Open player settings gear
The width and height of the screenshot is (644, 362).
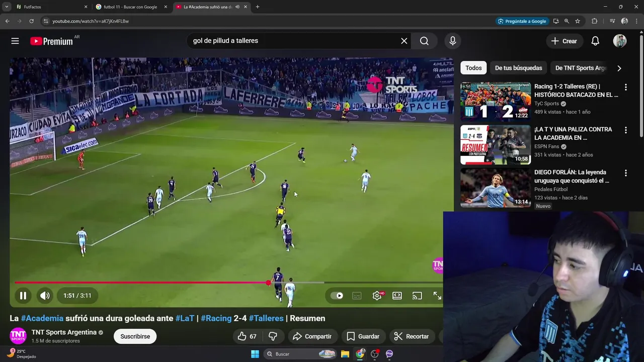click(377, 296)
